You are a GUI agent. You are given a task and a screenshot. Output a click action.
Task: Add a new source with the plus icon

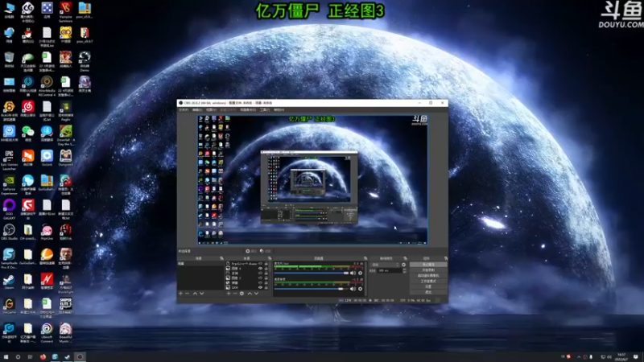point(229,294)
